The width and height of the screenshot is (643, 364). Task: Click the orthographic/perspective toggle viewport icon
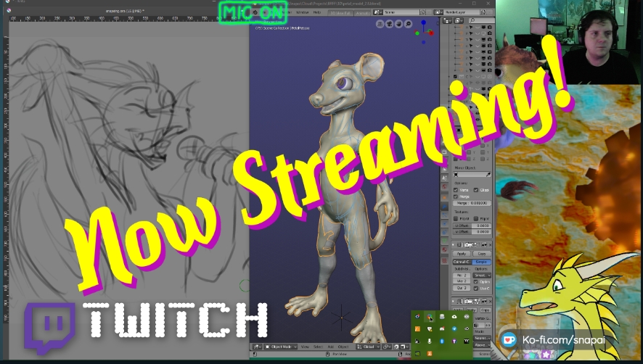coord(380,24)
